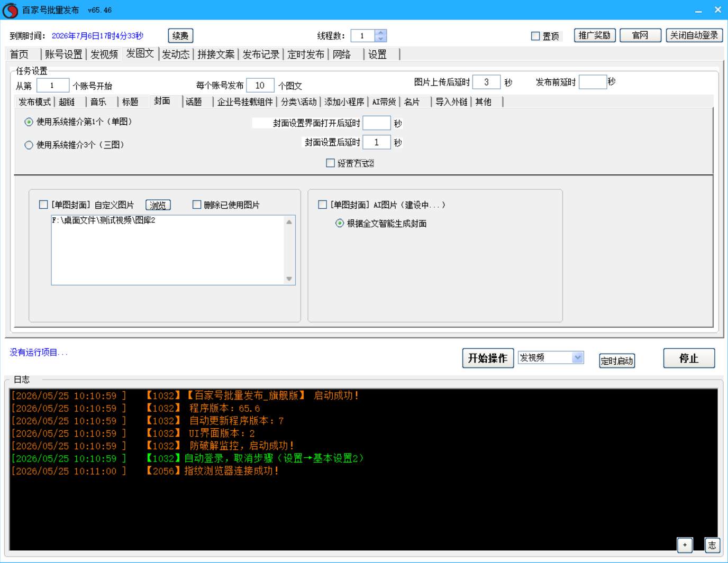Screen dimensions: 728x563
Task: Check the [单图封面] AI图片 checkbox
Action: tap(322, 205)
